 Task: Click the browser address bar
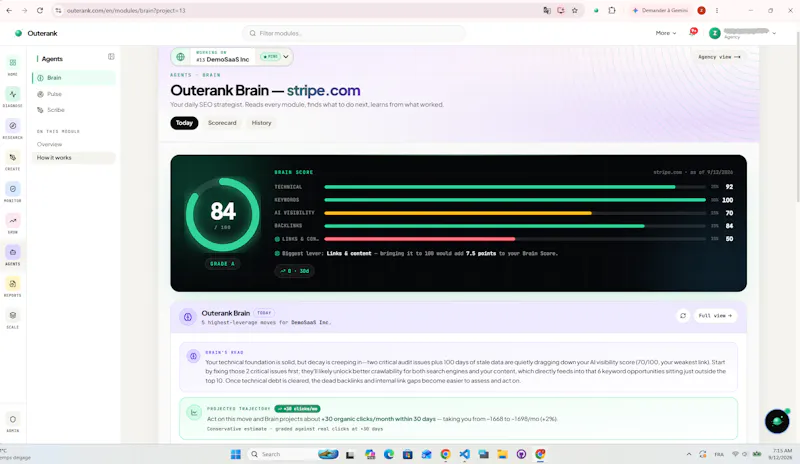click(301, 10)
